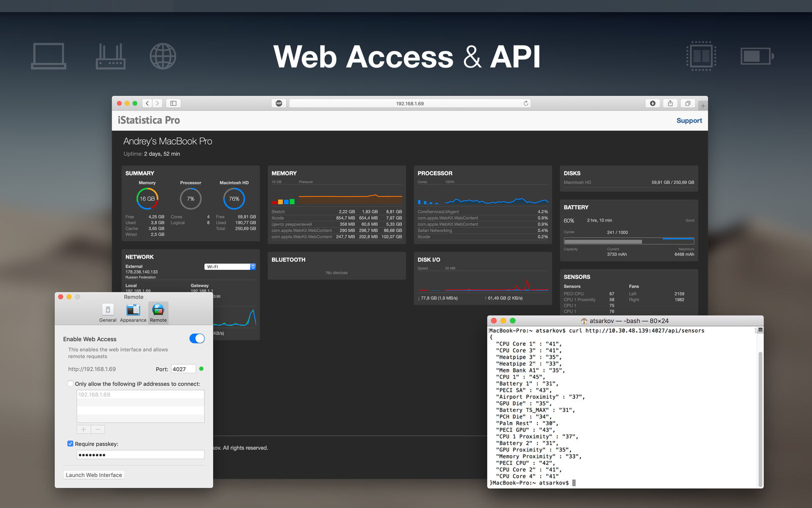
Task: Click the Maximum 6468 mAh capacity value
Action: [x=684, y=255]
